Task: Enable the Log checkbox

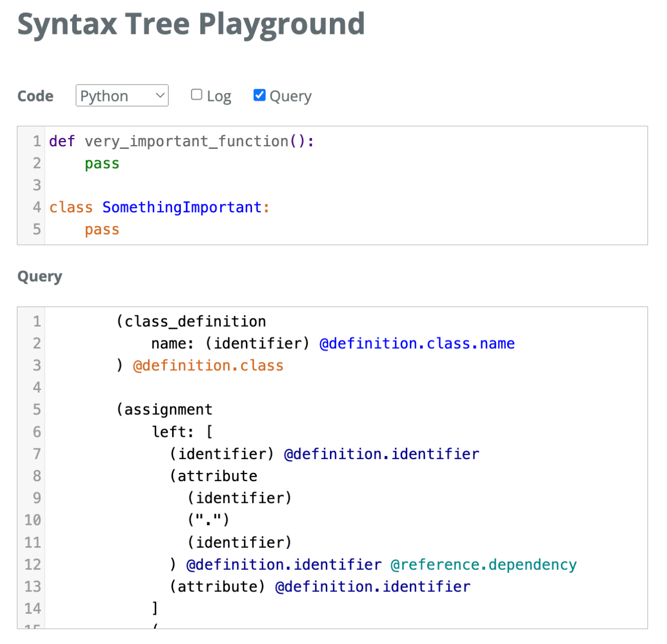Action: click(196, 95)
